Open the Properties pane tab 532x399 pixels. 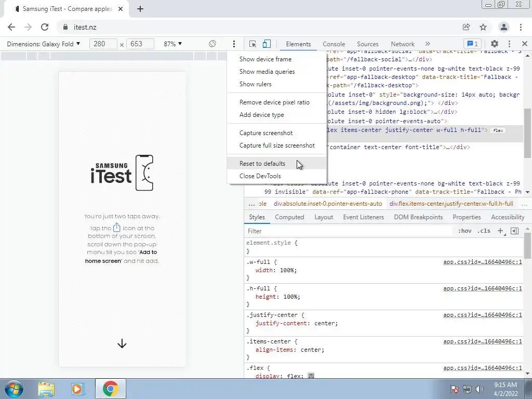point(467,217)
